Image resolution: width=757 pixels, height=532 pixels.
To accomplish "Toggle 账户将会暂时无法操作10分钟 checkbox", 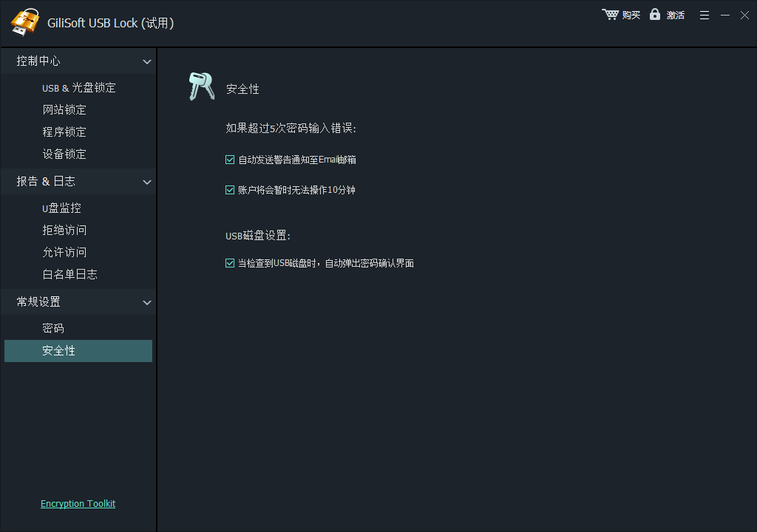I will [x=230, y=190].
